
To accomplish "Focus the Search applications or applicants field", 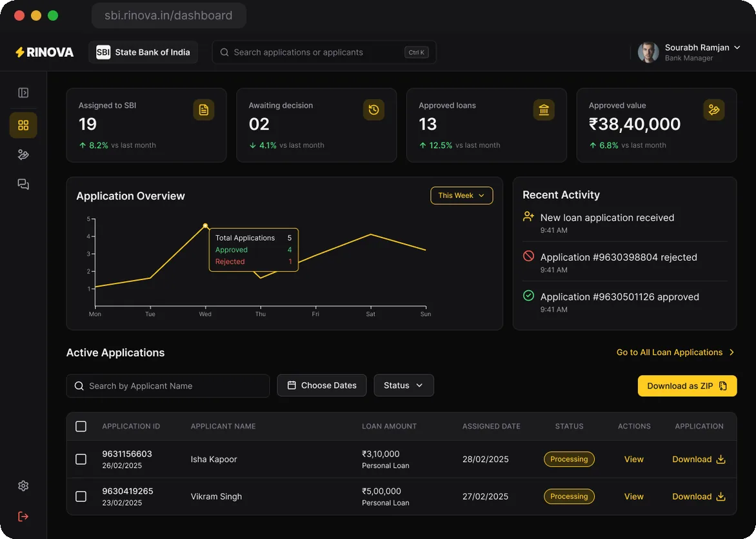I will point(324,52).
